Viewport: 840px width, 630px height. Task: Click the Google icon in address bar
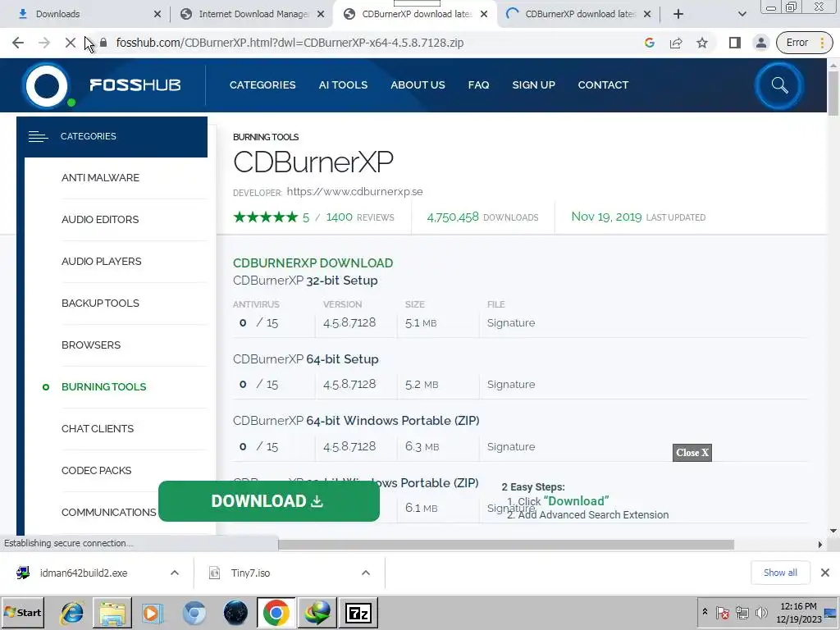650,43
